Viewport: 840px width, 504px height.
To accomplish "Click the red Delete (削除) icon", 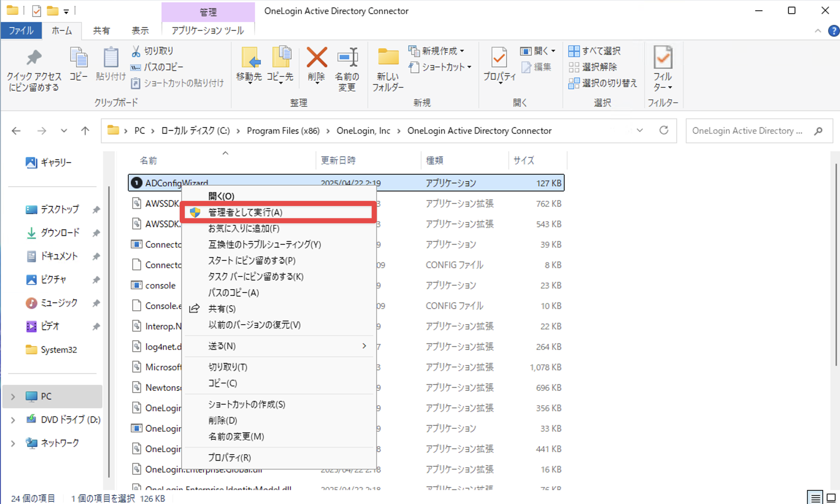I will tap(317, 58).
